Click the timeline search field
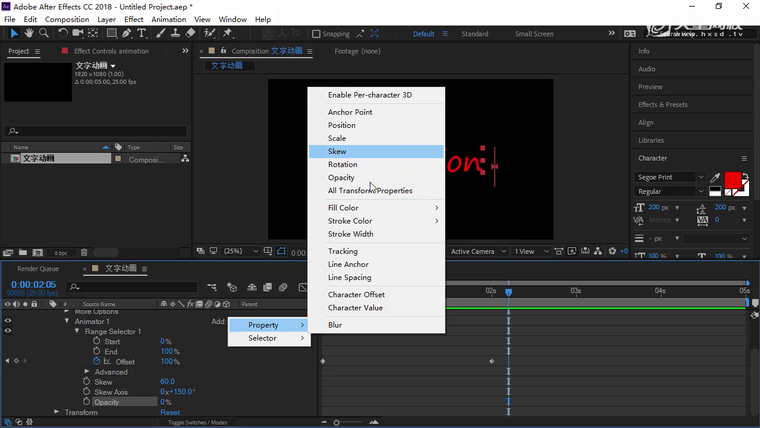 pyautogui.click(x=130, y=286)
